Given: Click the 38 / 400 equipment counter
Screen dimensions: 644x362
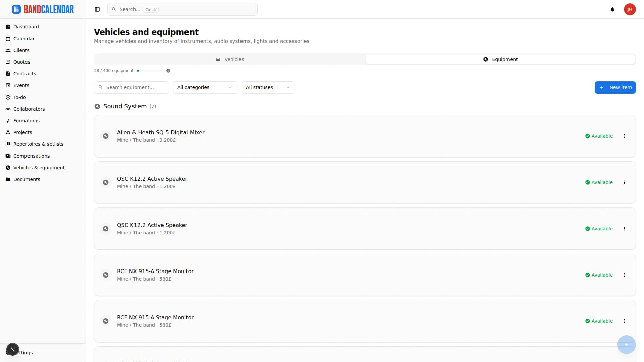Looking at the screenshot, I should point(114,71).
